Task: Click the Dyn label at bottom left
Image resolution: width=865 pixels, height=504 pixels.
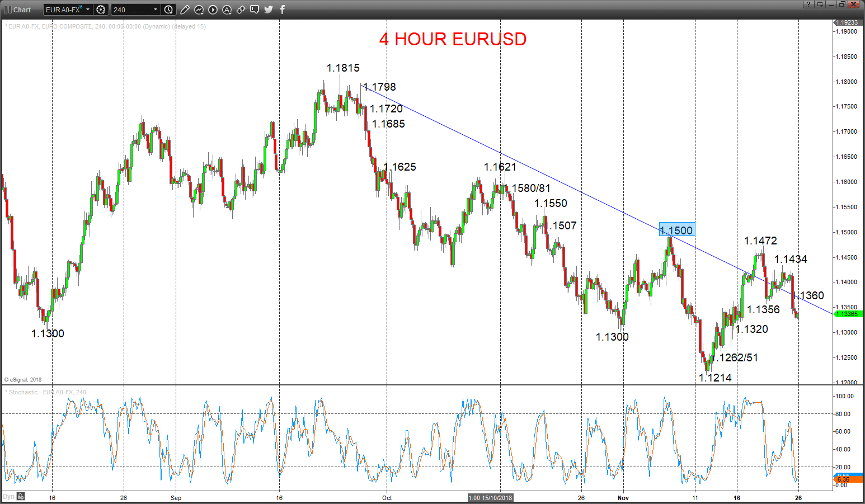Action: 8,496
